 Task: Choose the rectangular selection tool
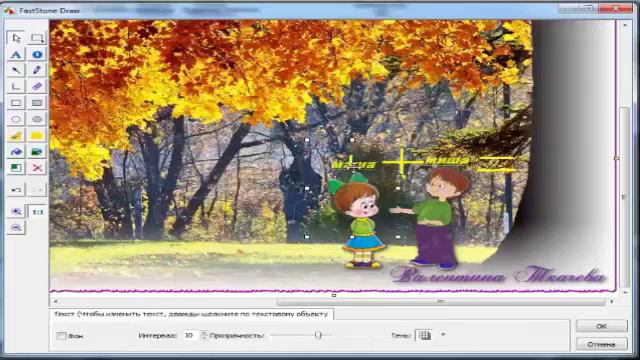click(37, 38)
